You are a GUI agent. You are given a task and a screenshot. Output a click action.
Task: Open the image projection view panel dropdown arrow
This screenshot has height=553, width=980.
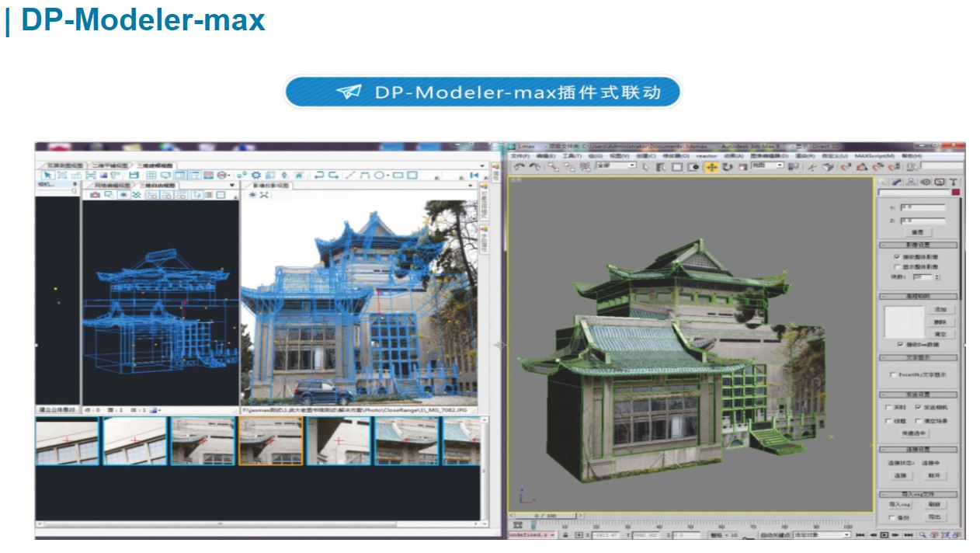471,186
